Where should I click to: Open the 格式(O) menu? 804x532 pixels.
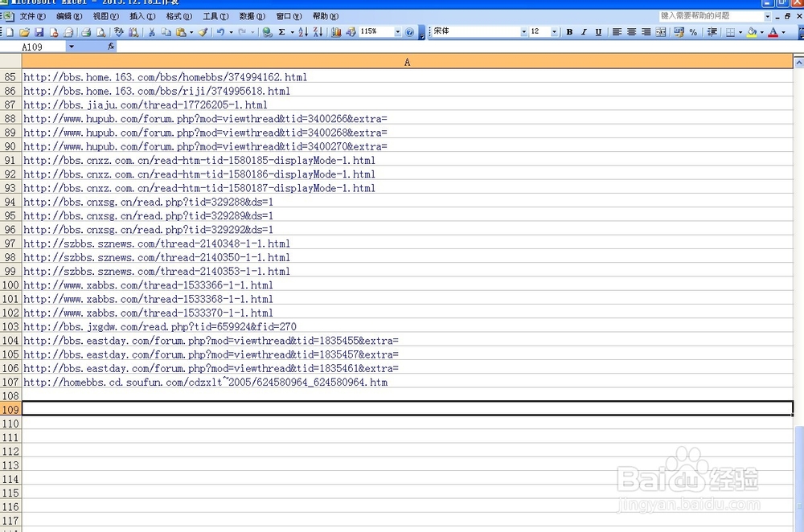(x=179, y=16)
